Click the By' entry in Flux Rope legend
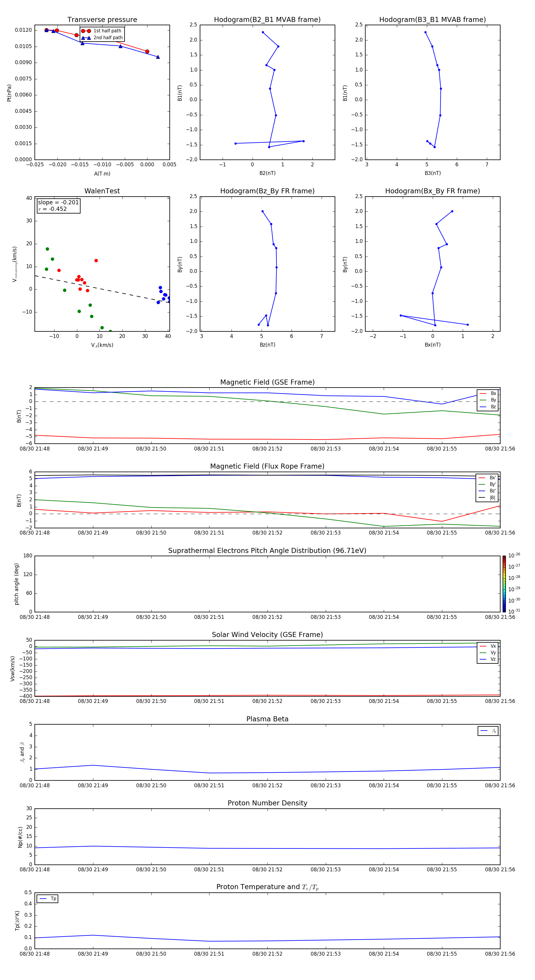The width and height of the screenshot is (535, 980). (487, 484)
